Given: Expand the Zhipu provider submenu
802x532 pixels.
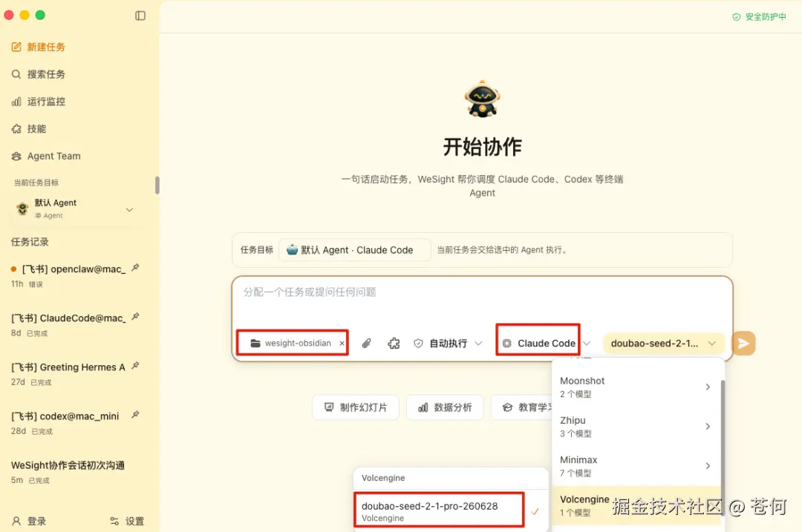Looking at the screenshot, I should (x=636, y=426).
